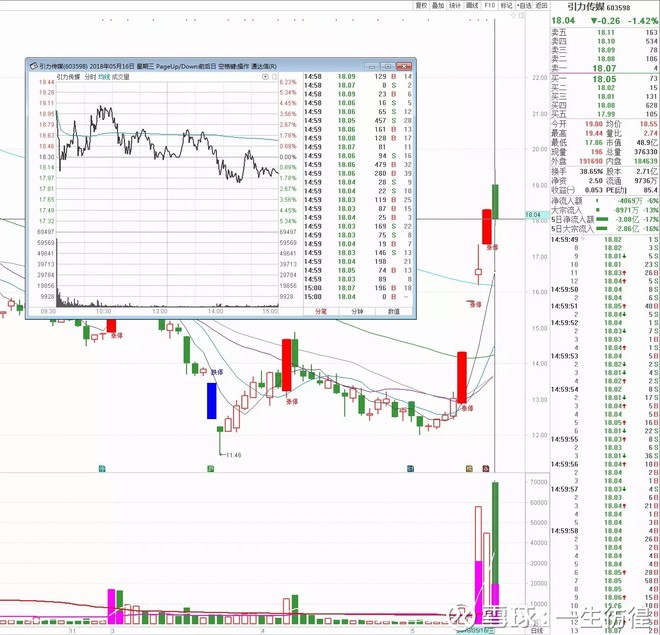This screenshot has width=660, height=635.
Task: Switch to the 数值 tab
Action: coord(394,311)
